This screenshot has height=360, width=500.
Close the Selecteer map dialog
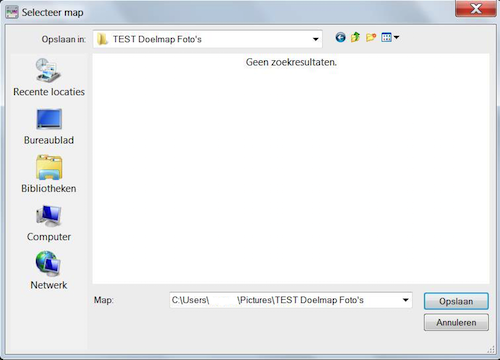[476, 9]
